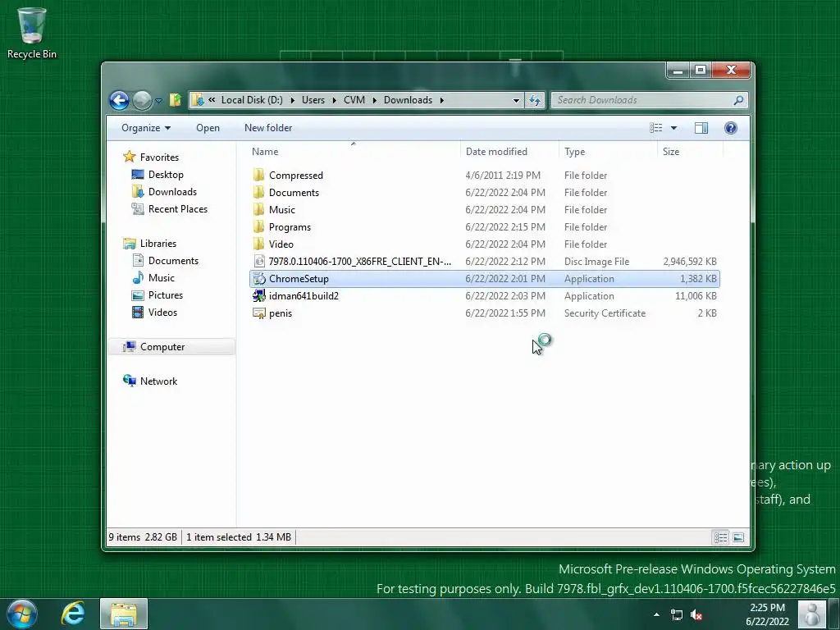Show hidden tray icons arrow
This screenshot has height=630, width=840.
click(x=656, y=614)
